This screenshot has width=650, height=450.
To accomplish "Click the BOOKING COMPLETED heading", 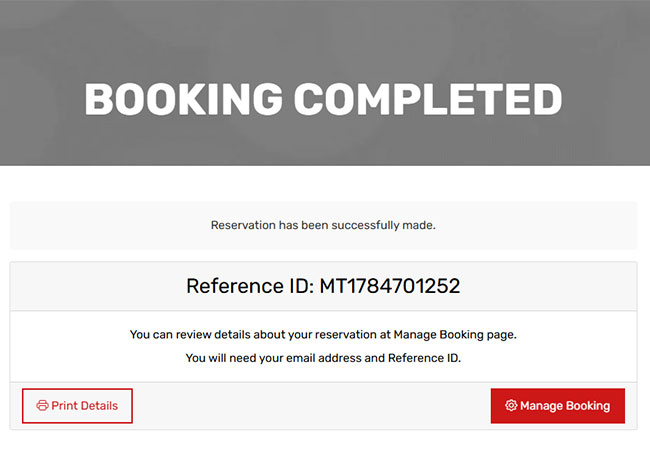I will [323, 99].
